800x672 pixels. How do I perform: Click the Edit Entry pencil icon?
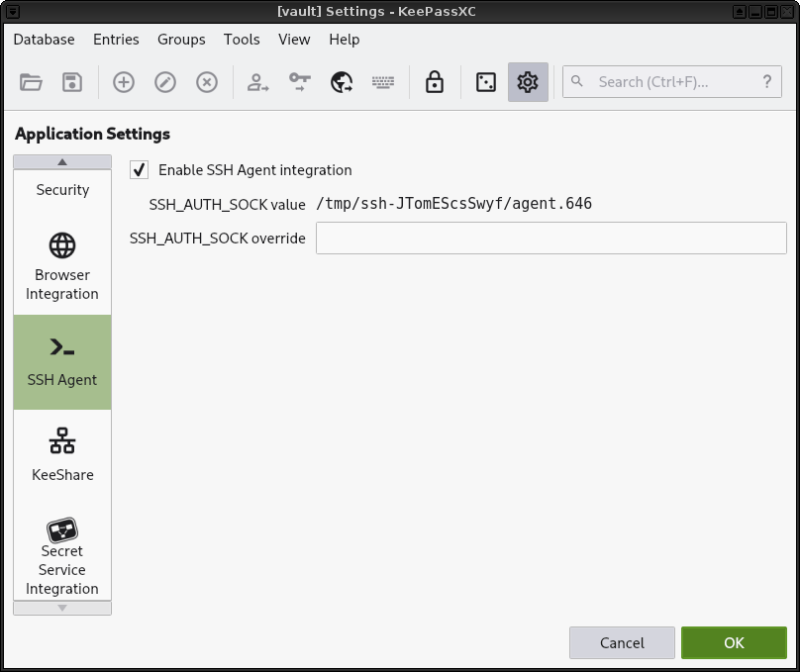point(165,82)
